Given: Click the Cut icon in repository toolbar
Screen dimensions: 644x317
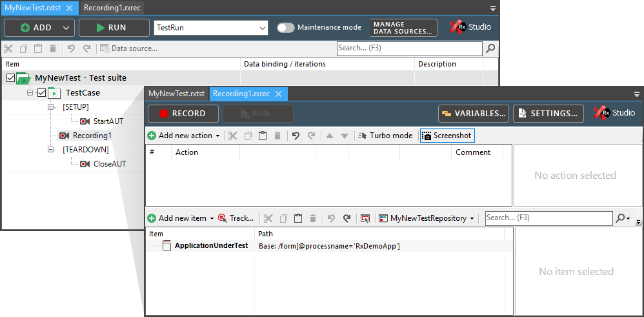Looking at the screenshot, I should (x=268, y=218).
